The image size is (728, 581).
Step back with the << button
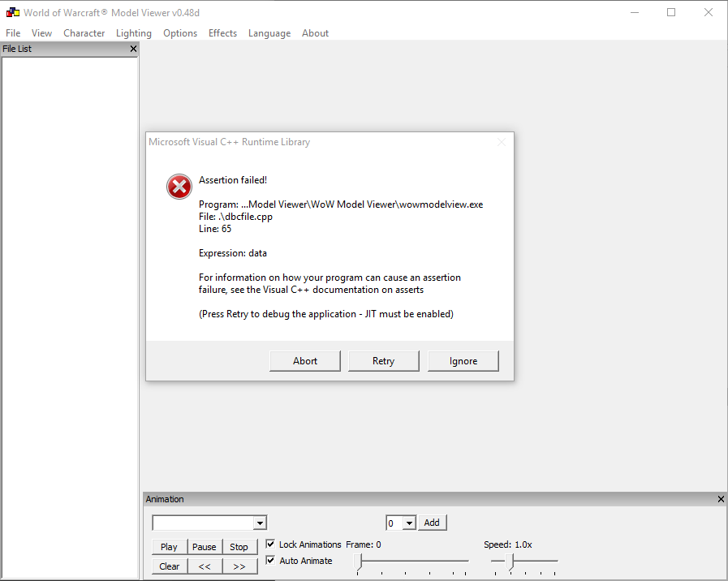tap(205, 566)
